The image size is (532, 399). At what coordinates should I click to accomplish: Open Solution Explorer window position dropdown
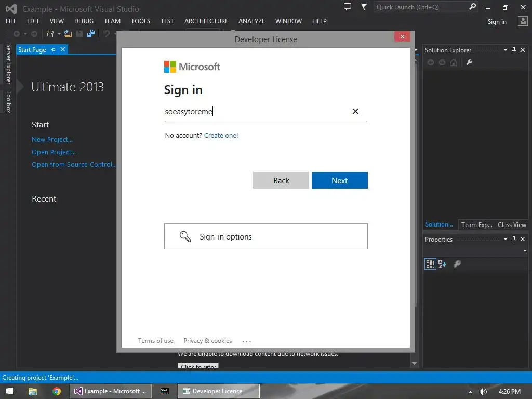point(505,50)
